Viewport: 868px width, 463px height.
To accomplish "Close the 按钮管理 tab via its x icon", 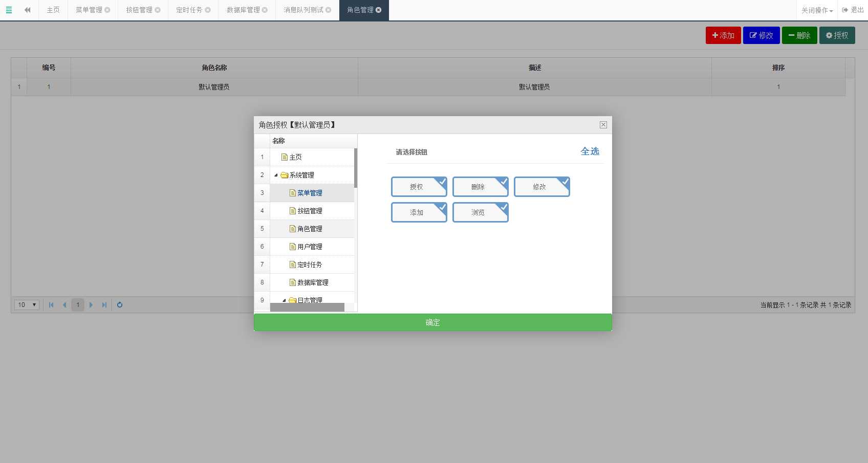I will [x=158, y=10].
